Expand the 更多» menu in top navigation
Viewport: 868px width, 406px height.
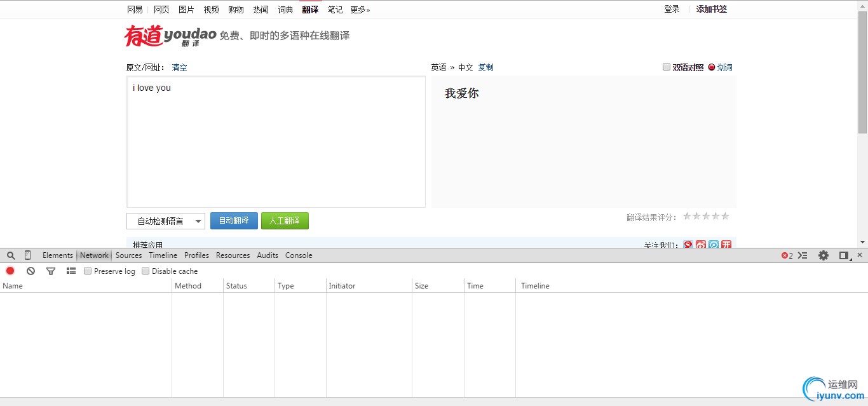pos(360,10)
